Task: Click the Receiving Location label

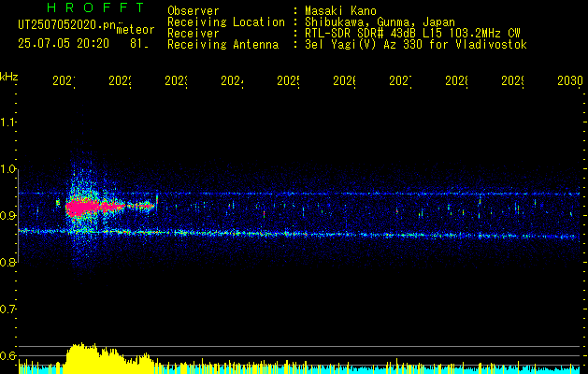Action: click(x=226, y=22)
